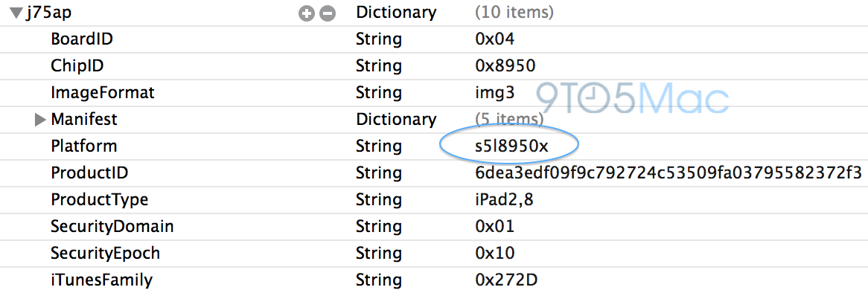Click the s5l8950x platform value
This screenshot has height=293, width=868.
(x=508, y=146)
